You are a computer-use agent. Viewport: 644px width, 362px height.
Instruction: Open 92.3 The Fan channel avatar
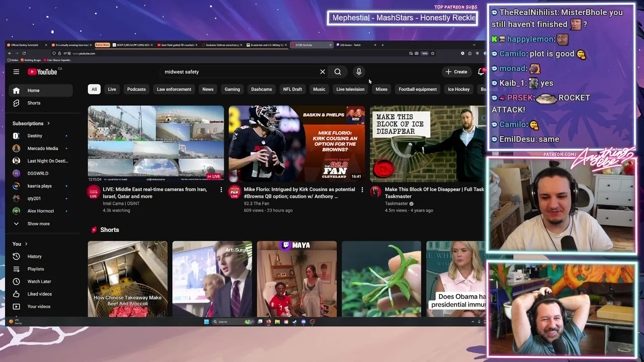coord(234,192)
